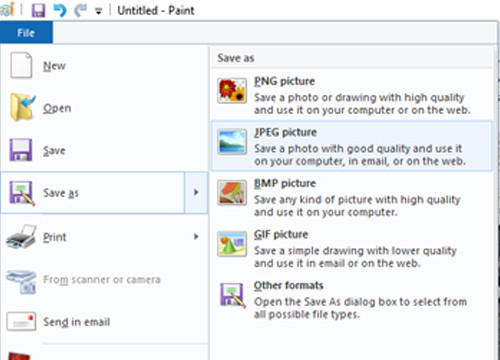500x360 pixels.
Task: Click the Save floppy icon in quick access toolbar
Action: point(38,10)
